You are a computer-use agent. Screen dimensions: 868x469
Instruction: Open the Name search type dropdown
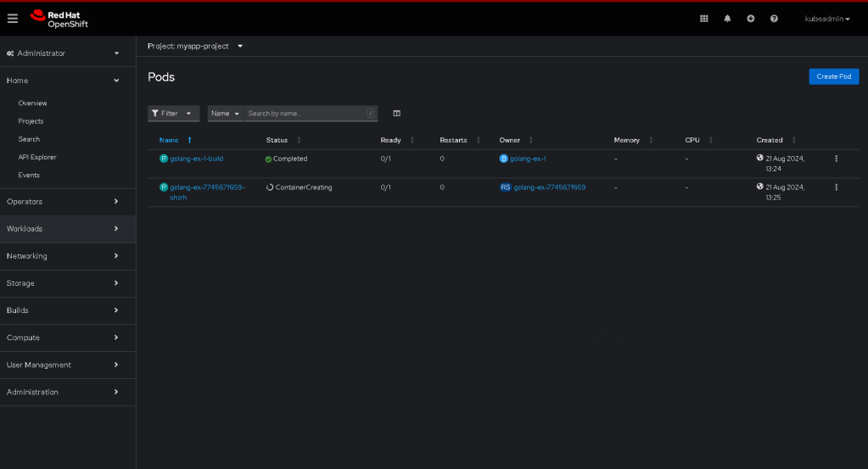pyautogui.click(x=226, y=114)
